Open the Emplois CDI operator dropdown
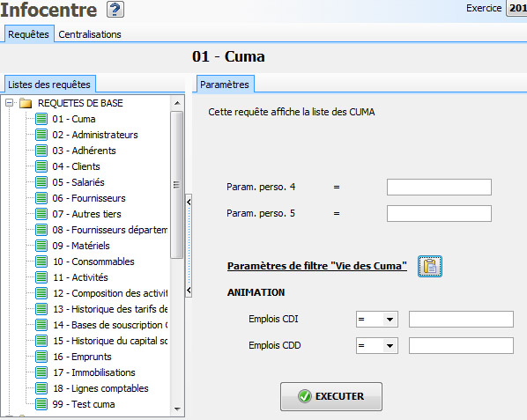The image size is (527, 420). point(390,320)
